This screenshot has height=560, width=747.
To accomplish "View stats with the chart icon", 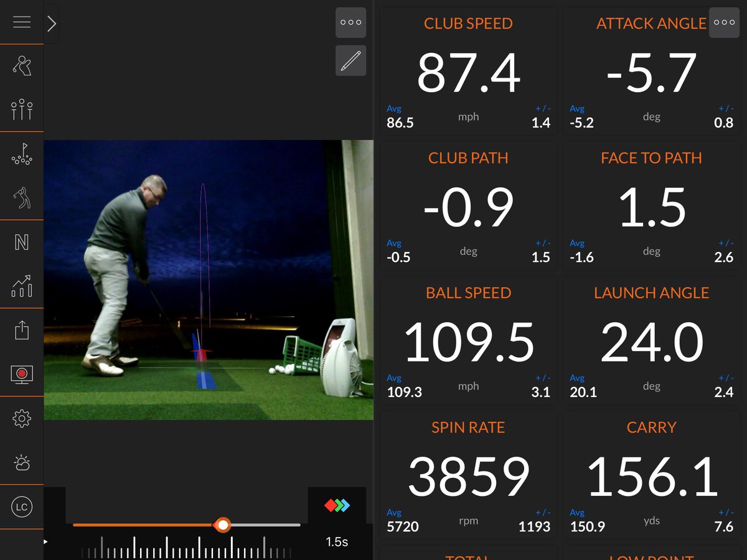I will (22, 286).
